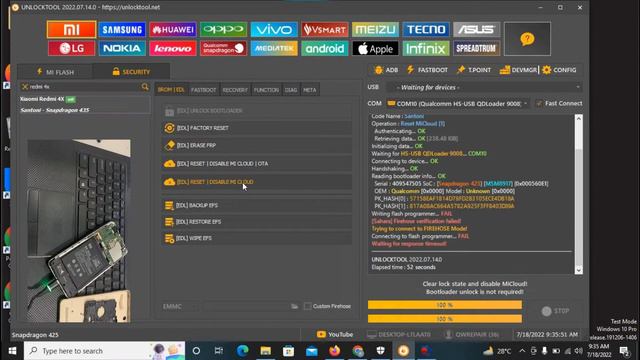
Task: Clear the model search field with X icon
Action: [x=25, y=87]
